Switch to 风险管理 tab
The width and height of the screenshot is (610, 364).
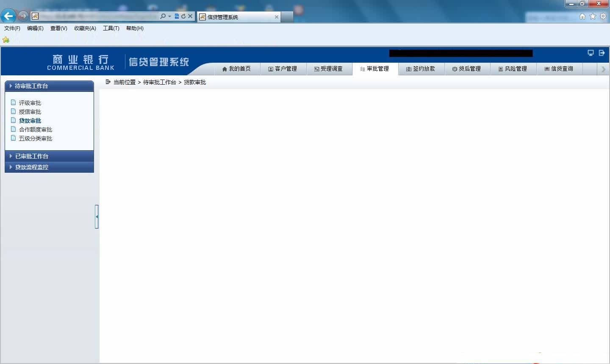click(513, 69)
